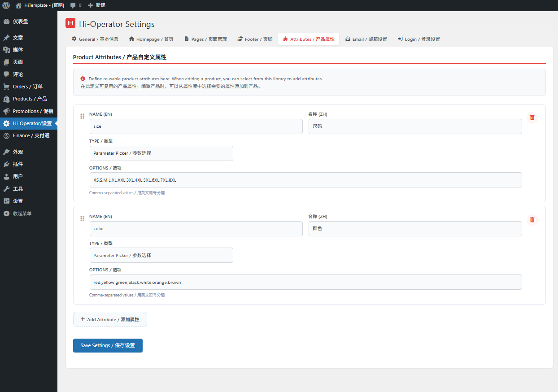558x392 pixels.
Task: Open Orders / 订单 in the sidebar
Action: tap(27, 87)
